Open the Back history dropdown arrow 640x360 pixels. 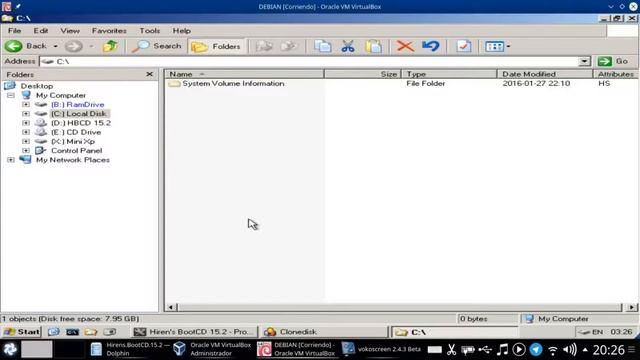click(56, 46)
